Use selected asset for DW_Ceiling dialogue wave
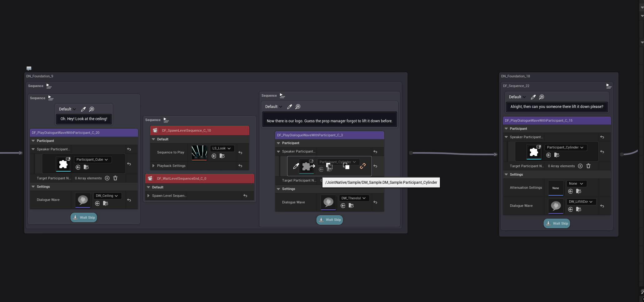Viewport: 644px width, 302px height. point(97,203)
